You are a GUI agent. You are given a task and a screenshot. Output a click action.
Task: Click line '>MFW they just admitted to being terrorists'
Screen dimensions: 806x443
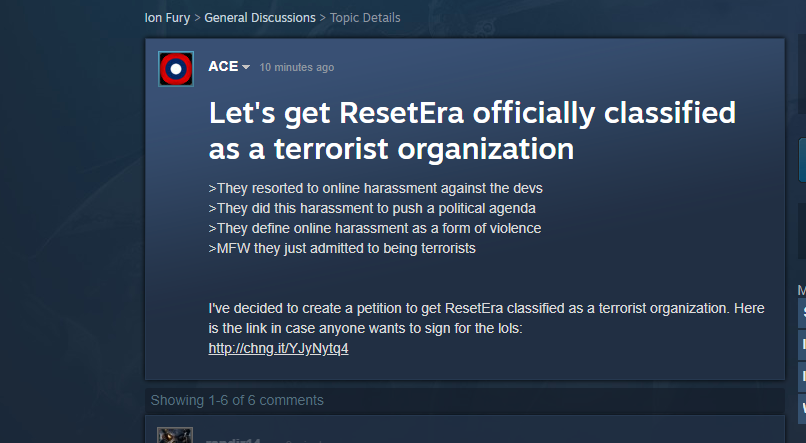(342, 249)
